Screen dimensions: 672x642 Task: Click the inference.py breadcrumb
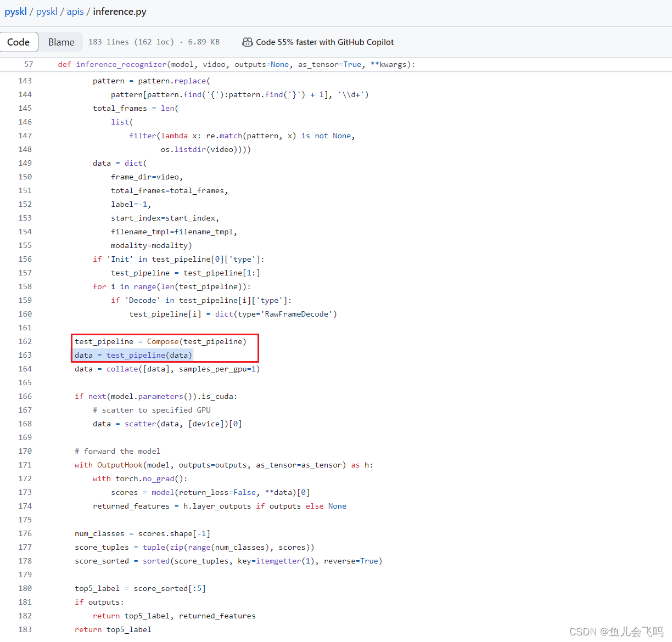point(120,11)
